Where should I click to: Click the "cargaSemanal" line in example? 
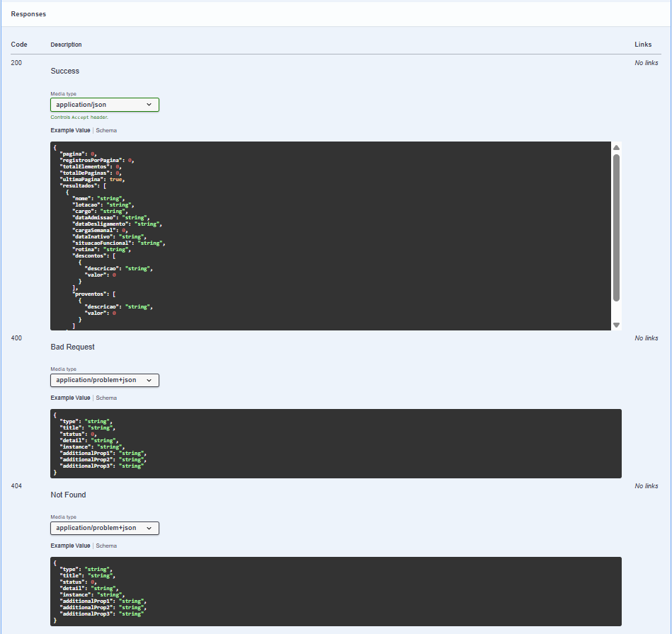click(x=100, y=231)
